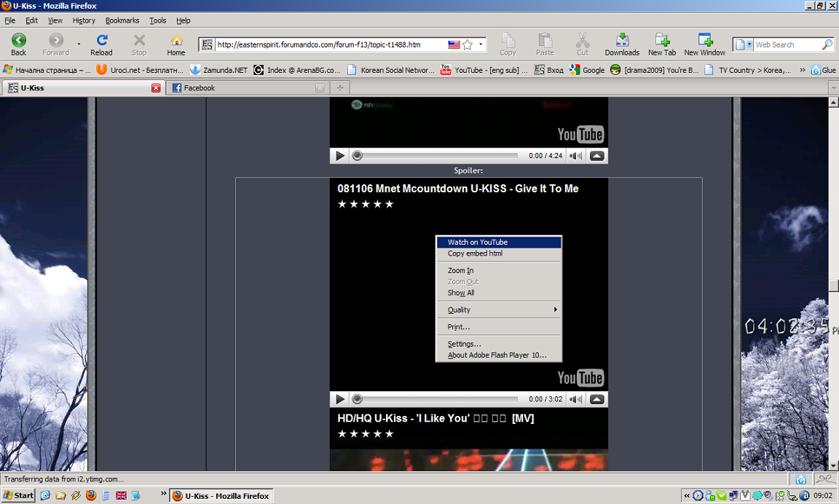Open the Tools menu
The height and width of the screenshot is (504, 839).
pyautogui.click(x=158, y=20)
